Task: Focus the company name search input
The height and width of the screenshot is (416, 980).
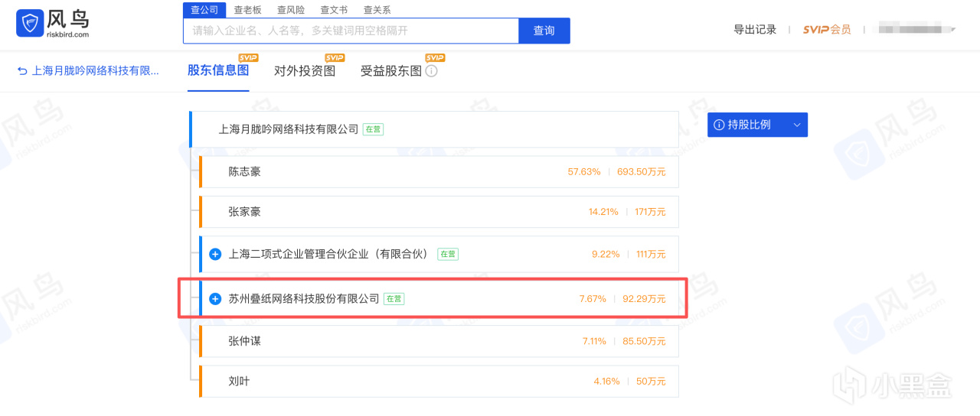Action: 351,31
